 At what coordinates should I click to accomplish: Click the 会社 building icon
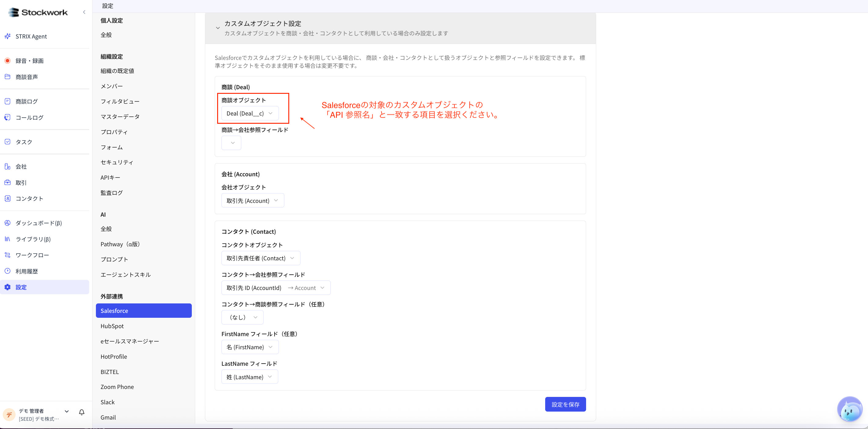click(7, 167)
